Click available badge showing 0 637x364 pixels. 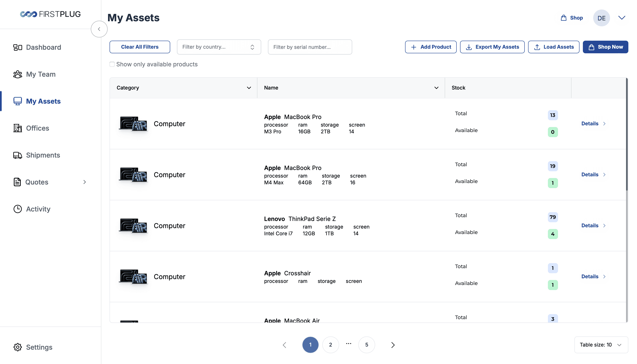[x=553, y=132]
